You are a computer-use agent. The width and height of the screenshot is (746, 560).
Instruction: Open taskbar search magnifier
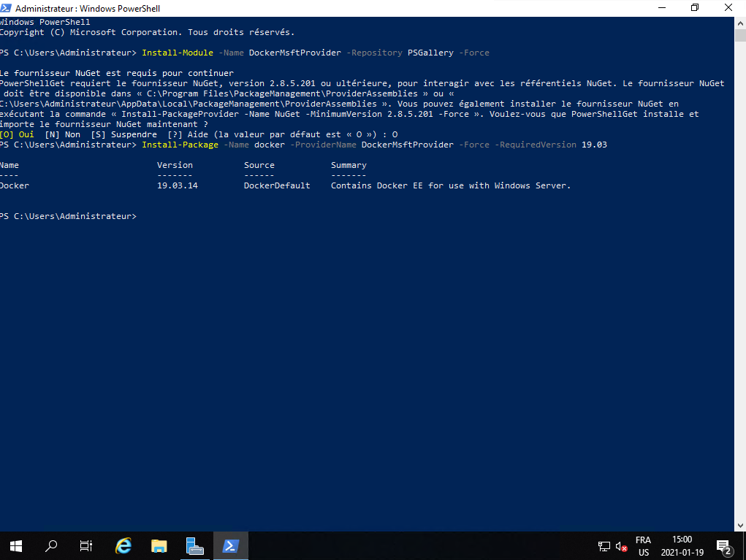coord(51,546)
